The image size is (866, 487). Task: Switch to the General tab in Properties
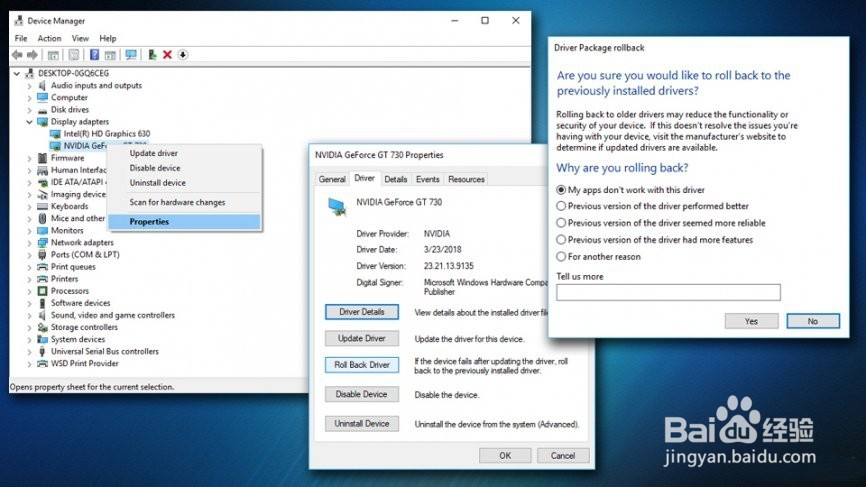click(332, 179)
